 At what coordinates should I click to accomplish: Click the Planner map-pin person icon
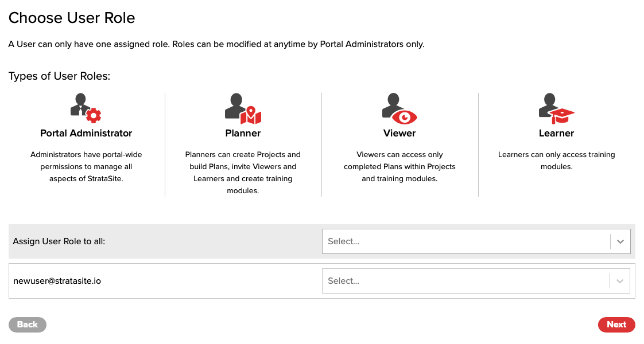pyautogui.click(x=243, y=108)
